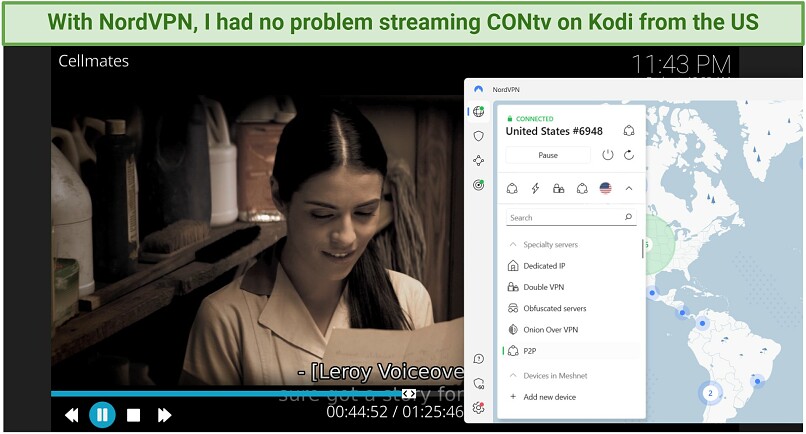The width and height of the screenshot is (806, 434).
Task: Click the Double VPN lock icon in shortcut row
Action: coord(558,189)
